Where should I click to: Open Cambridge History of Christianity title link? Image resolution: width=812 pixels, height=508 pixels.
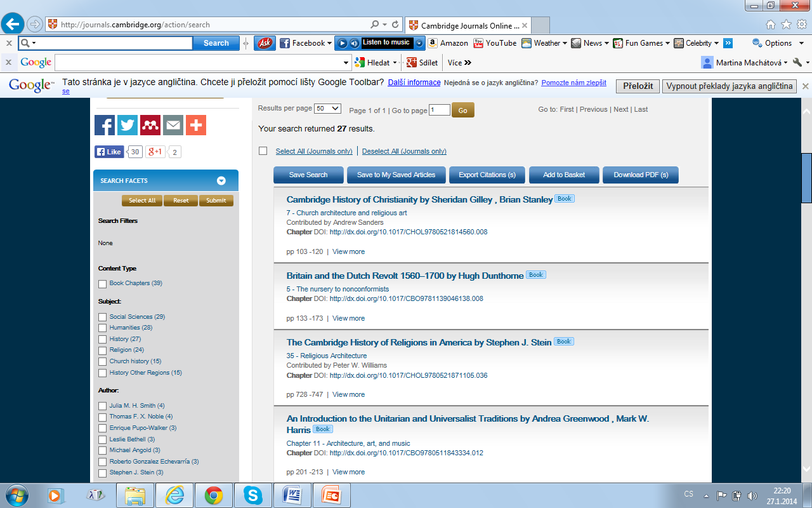tap(419, 199)
